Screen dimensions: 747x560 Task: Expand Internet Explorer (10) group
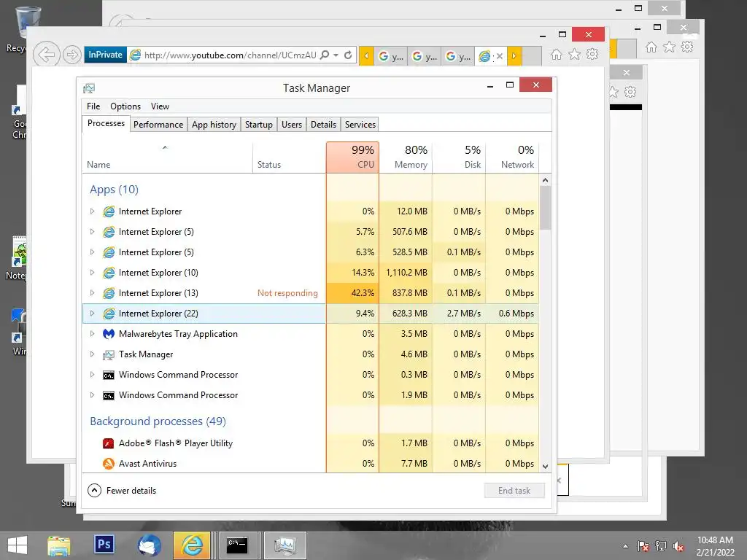coord(93,273)
